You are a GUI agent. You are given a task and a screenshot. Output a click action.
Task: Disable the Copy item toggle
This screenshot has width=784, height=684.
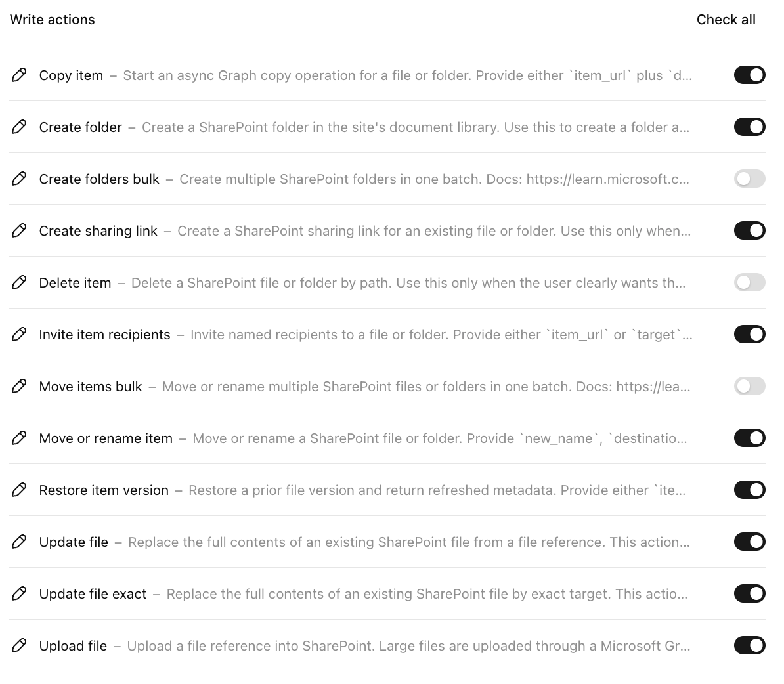coord(749,75)
